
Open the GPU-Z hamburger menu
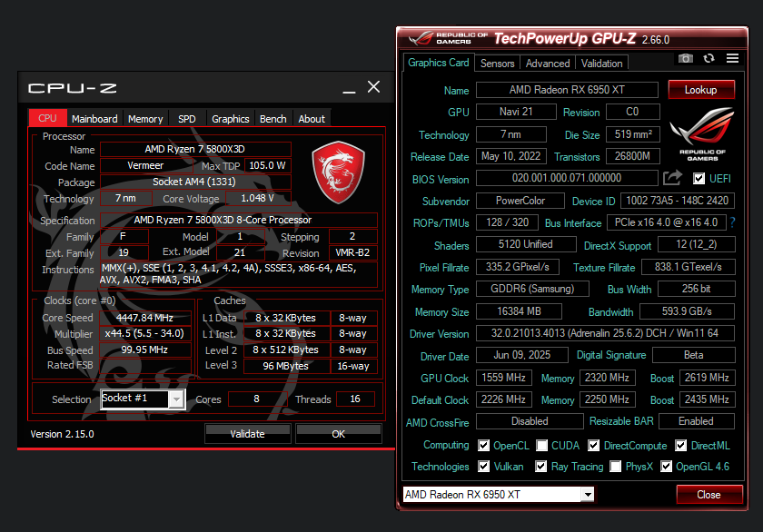point(732,58)
